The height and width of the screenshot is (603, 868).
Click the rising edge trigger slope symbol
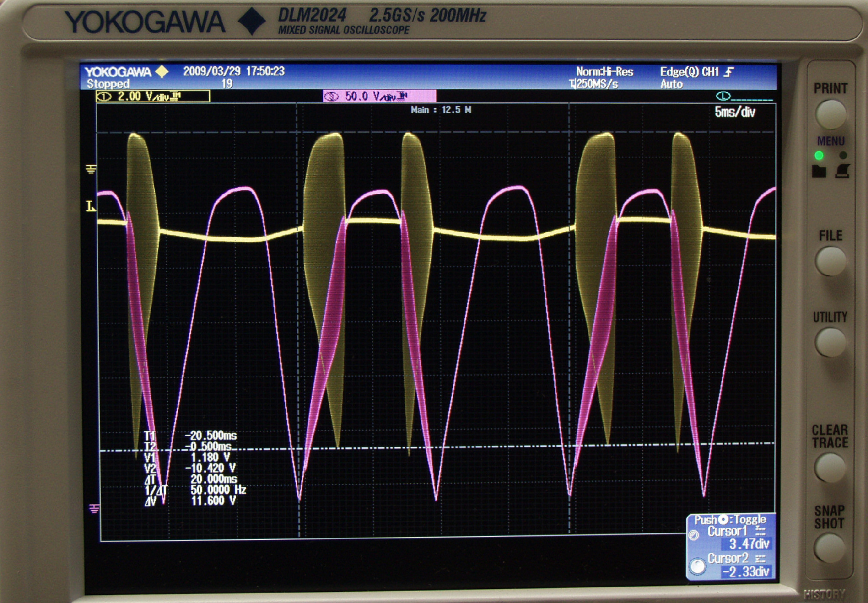pos(729,72)
